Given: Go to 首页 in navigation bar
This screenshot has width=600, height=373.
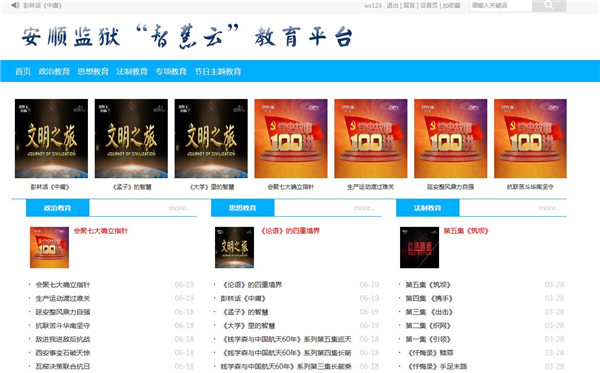Looking at the screenshot, I should (x=23, y=72).
